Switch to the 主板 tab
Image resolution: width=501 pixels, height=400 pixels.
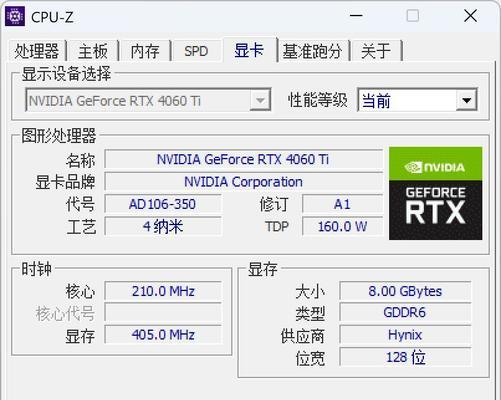pos(93,51)
